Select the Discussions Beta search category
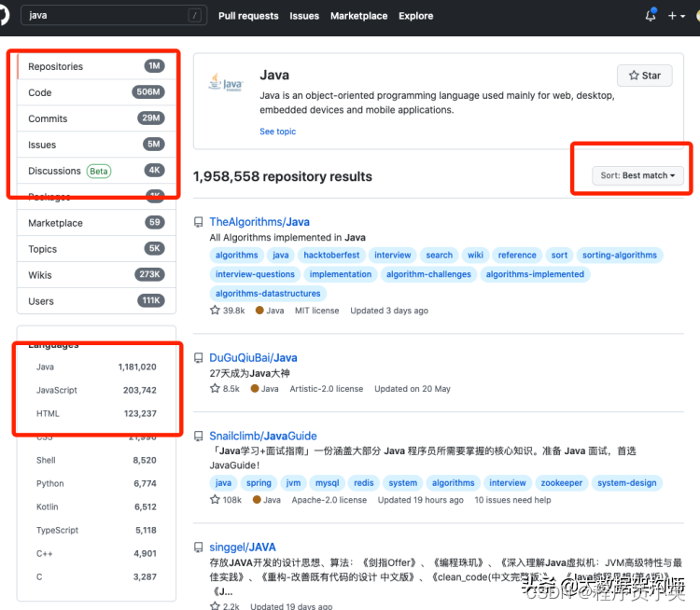Screen dimensions: 700x610 point(96,171)
